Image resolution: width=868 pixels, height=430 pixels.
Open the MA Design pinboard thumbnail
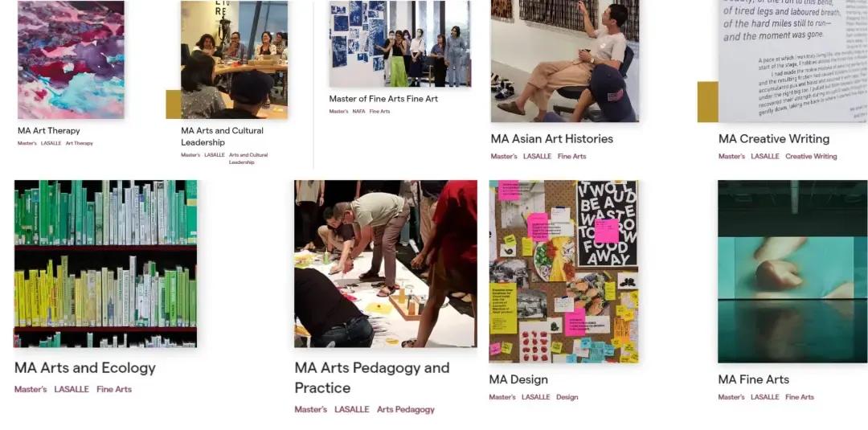(563, 271)
